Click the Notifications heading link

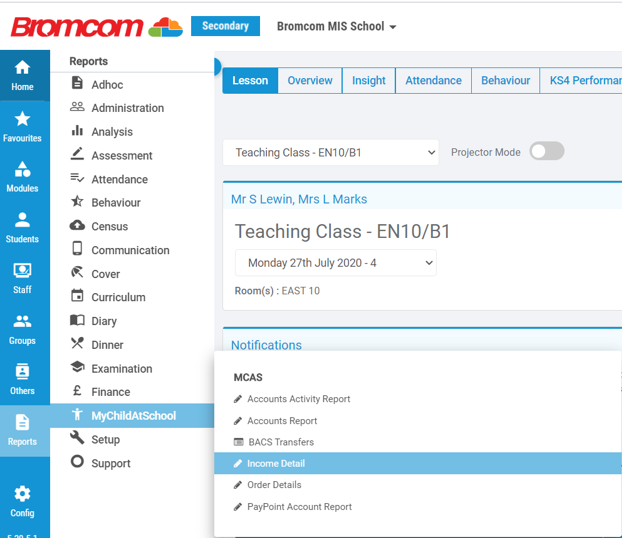pos(266,345)
